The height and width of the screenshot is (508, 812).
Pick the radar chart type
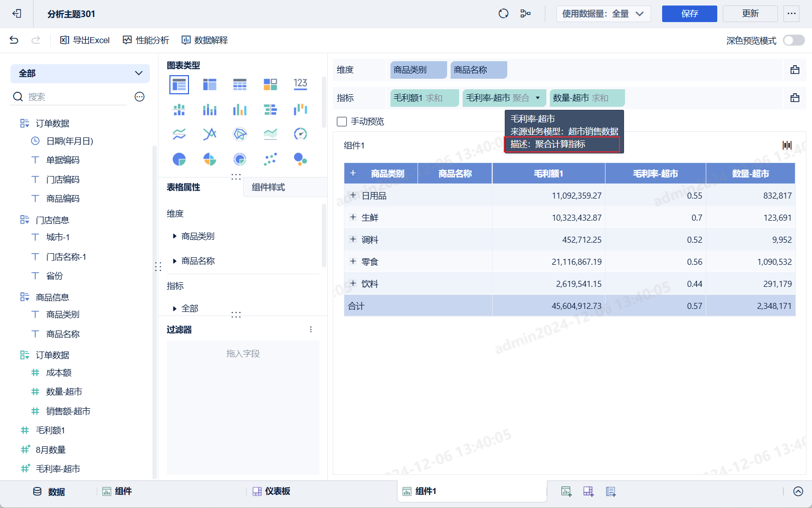click(x=240, y=134)
